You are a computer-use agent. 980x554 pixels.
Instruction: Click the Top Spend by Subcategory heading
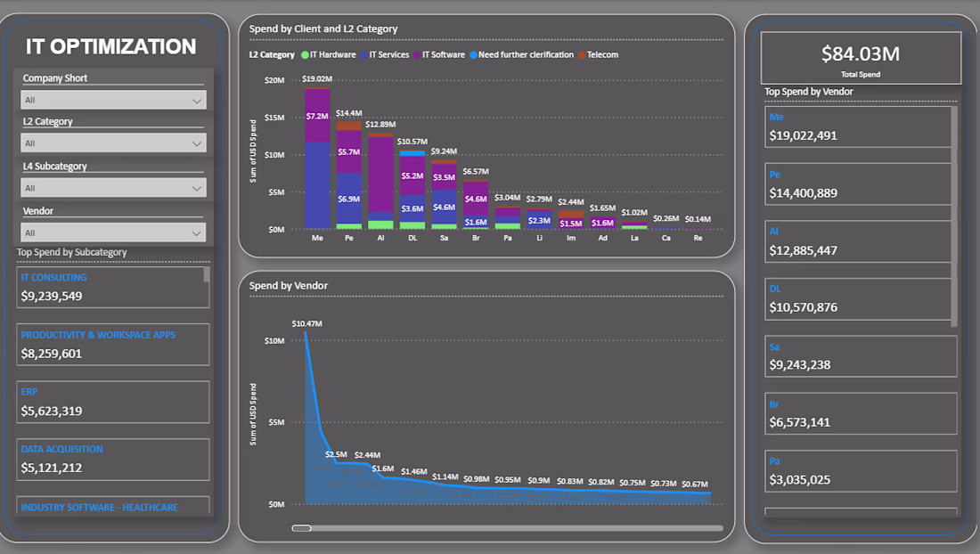click(72, 252)
